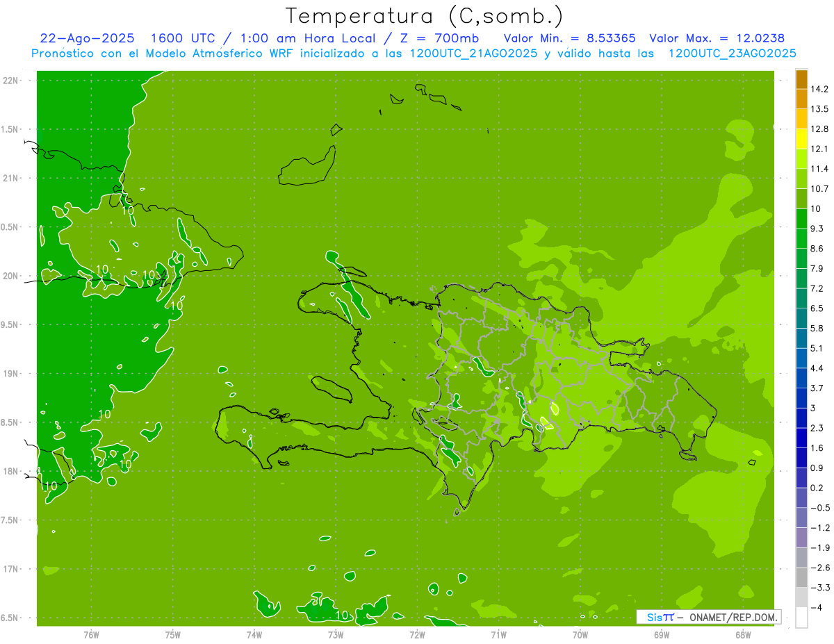Click the title "Temperatura (C,somb.)"
The image size is (834, 644).
(424, 16)
